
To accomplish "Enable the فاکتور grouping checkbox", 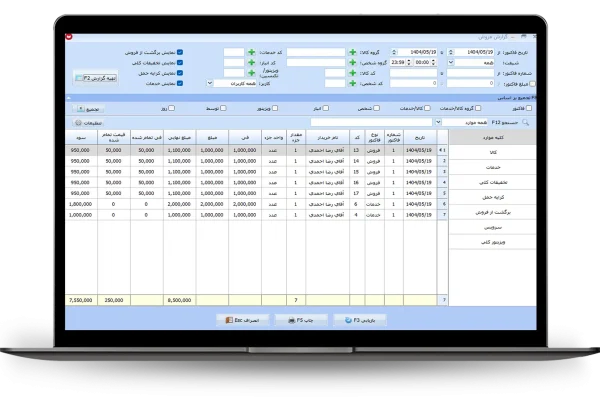I will click(530, 108).
